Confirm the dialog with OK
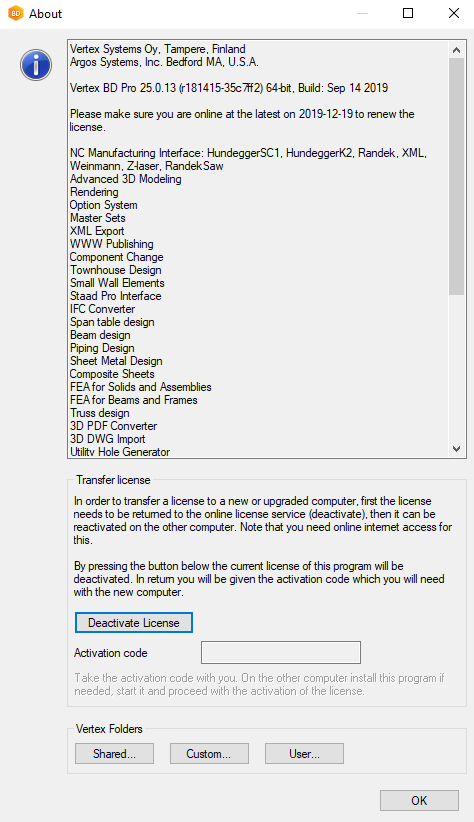The image size is (474, 822). [419, 801]
